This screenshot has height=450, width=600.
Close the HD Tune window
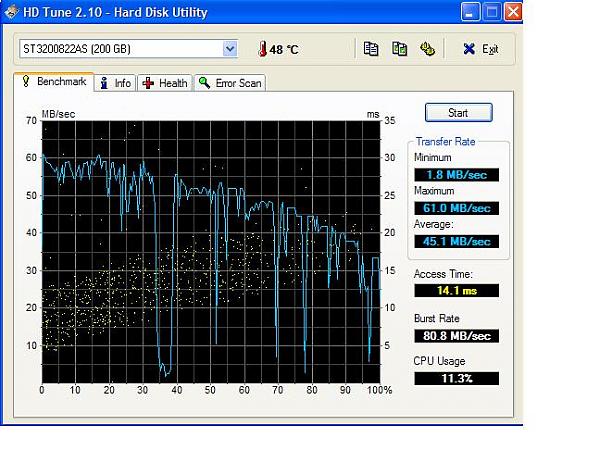[x=513, y=12]
